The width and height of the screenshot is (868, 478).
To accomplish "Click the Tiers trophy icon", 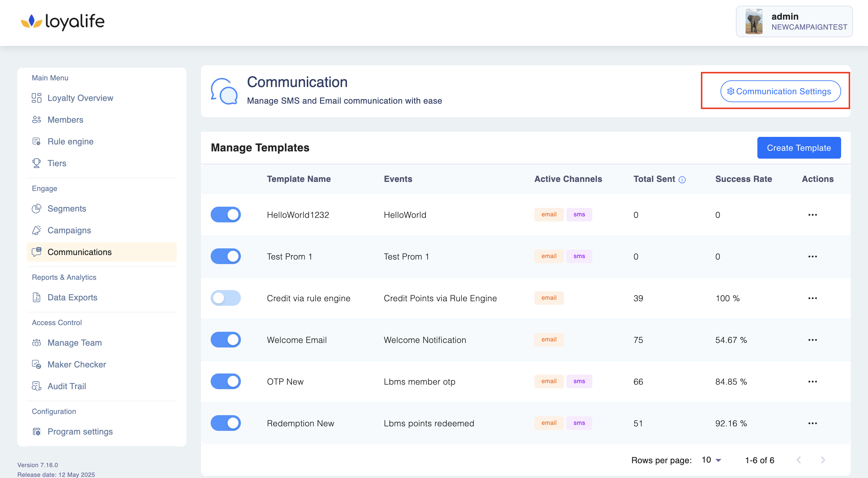I will point(36,163).
